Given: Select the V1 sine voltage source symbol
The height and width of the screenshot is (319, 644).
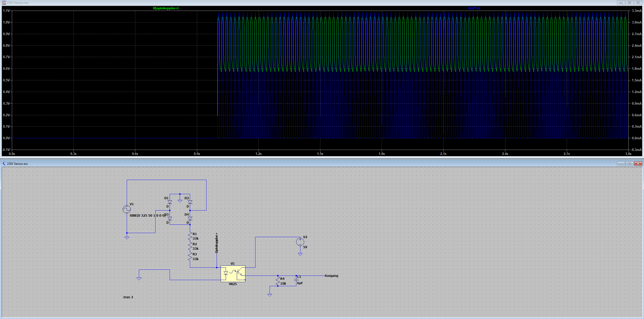Looking at the screenshot, I should click(x=127, y=209).
